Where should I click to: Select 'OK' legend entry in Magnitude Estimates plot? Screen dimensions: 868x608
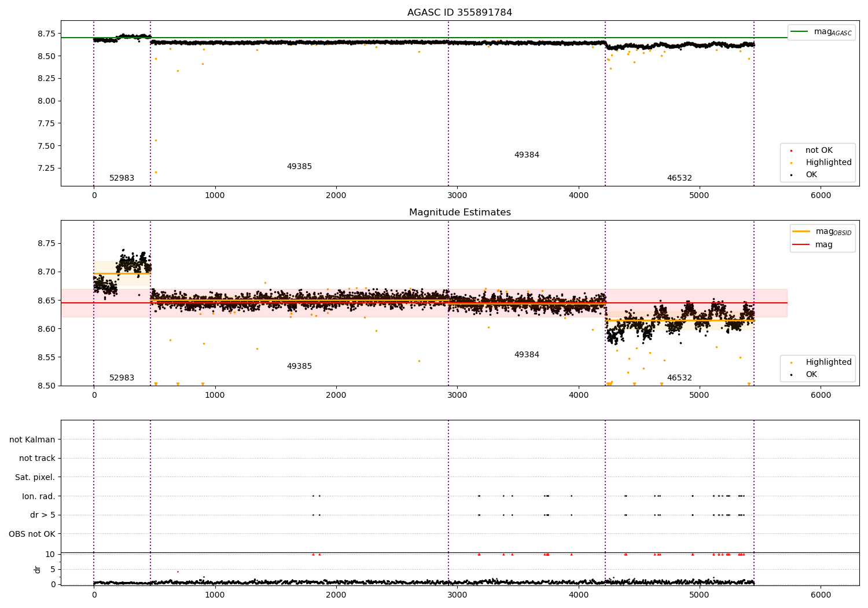tap(811, 375)
